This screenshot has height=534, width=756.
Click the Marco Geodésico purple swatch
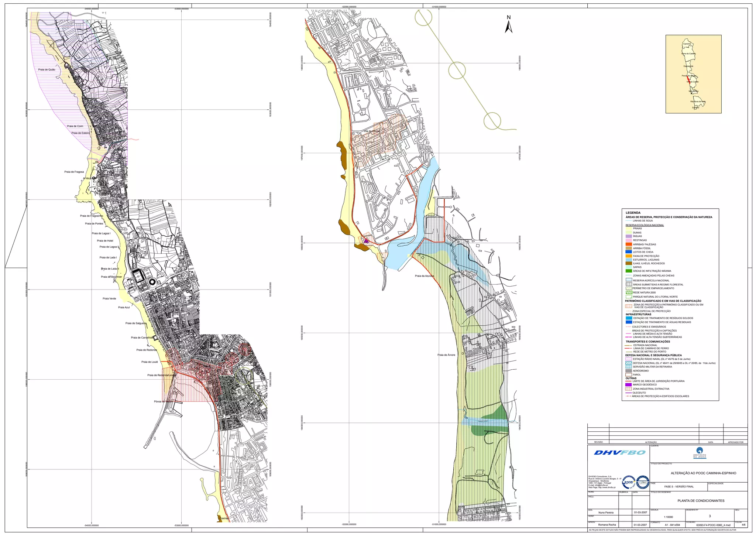[x=629, y=385]
